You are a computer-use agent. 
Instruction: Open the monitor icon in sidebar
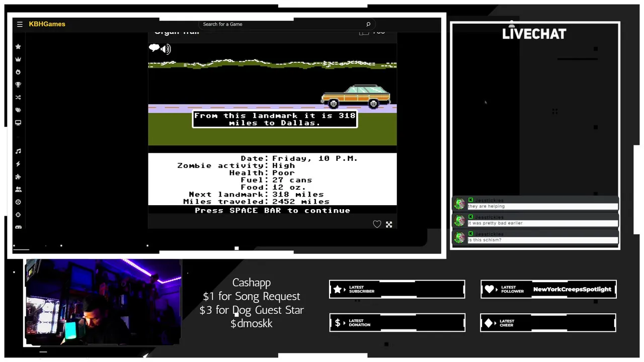18,123
